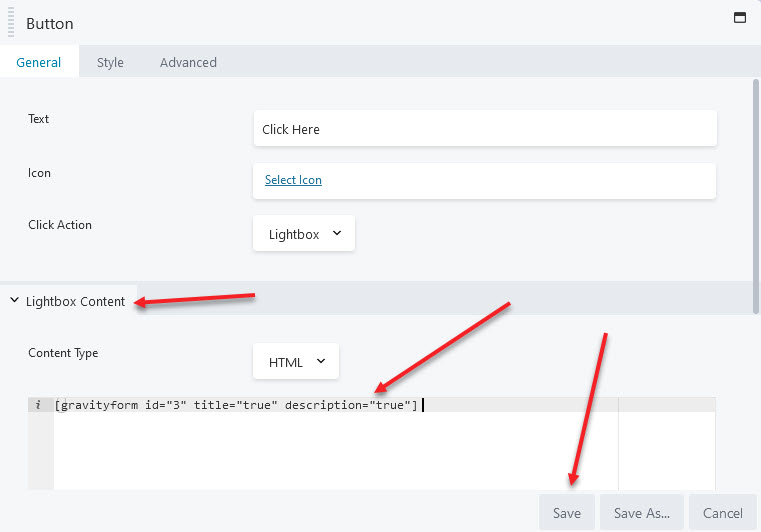Click the Select Icon link

pyautogui.click(x=293, y=180)
